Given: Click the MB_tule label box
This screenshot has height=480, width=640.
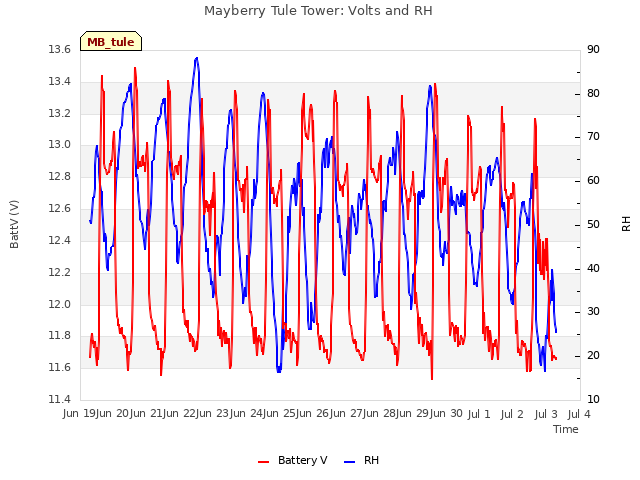Looking at the screenshot, I should point(111,41).
